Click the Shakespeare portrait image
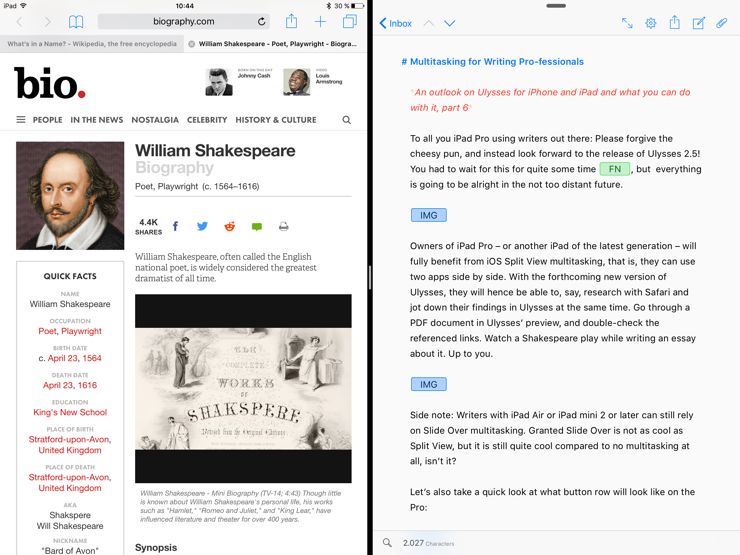 point(70,195)
